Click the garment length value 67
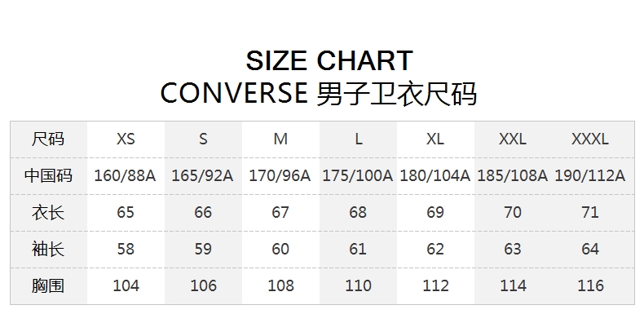 point(280,213)
